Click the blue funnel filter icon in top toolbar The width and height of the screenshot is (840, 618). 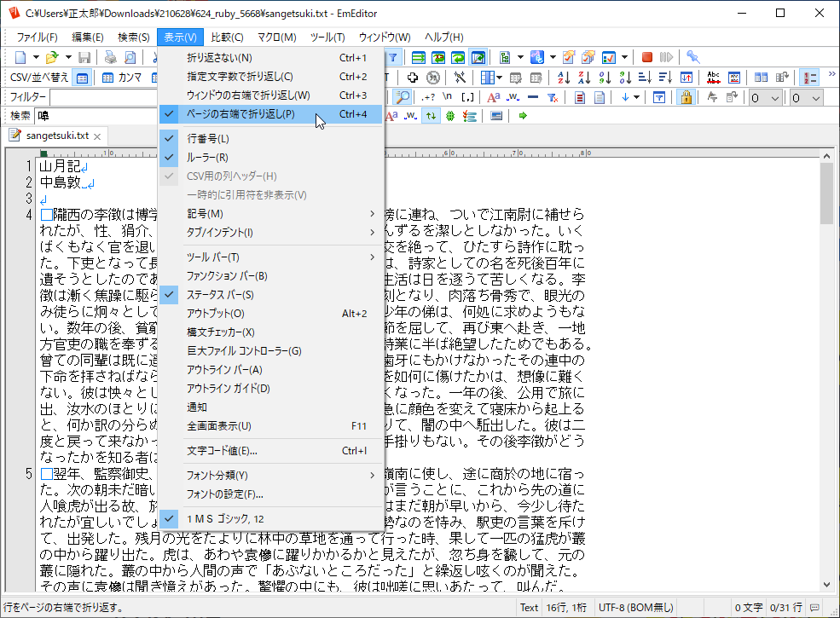pos(392,57)
